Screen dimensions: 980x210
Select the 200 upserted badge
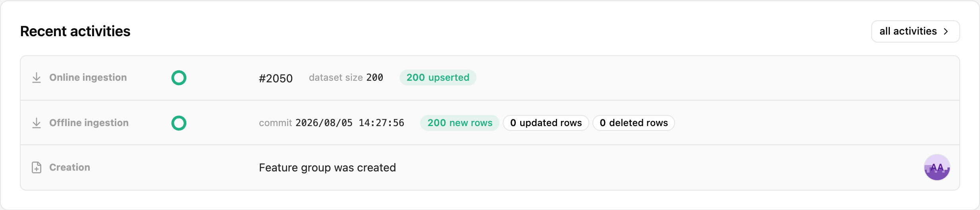[x=438, y=78]
